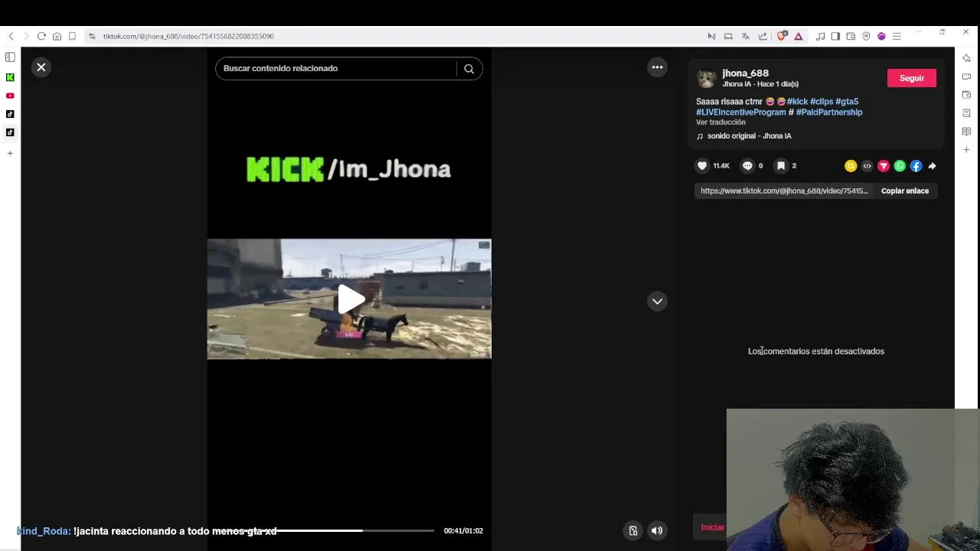Share the video to Facebook
This screenshot has height=551, width=980.
[x=916, y=166]
